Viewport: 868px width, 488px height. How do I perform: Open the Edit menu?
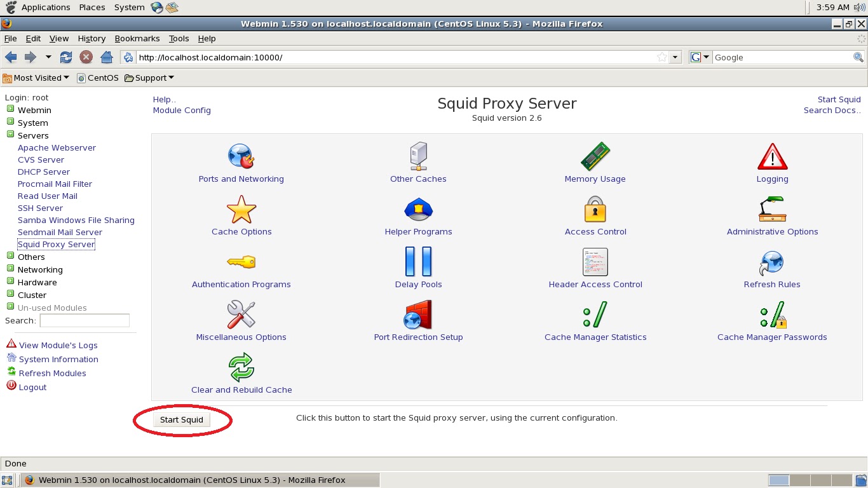(x=33, y=39)
